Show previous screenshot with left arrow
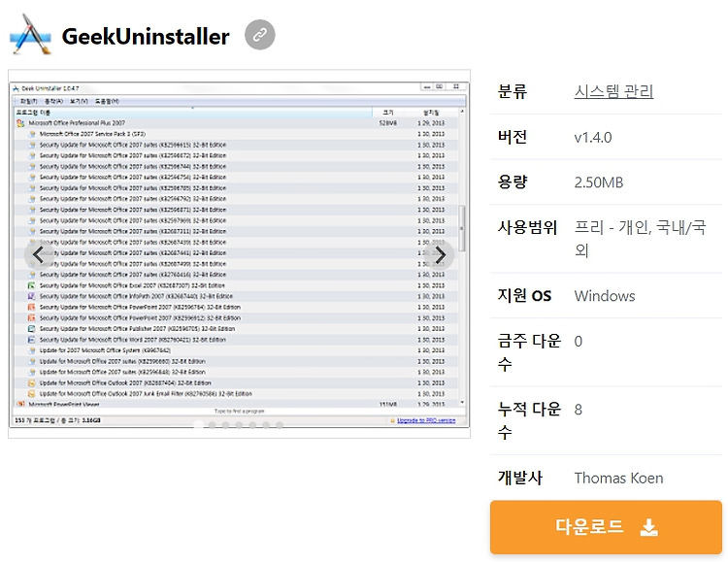 tap(38, 254)
